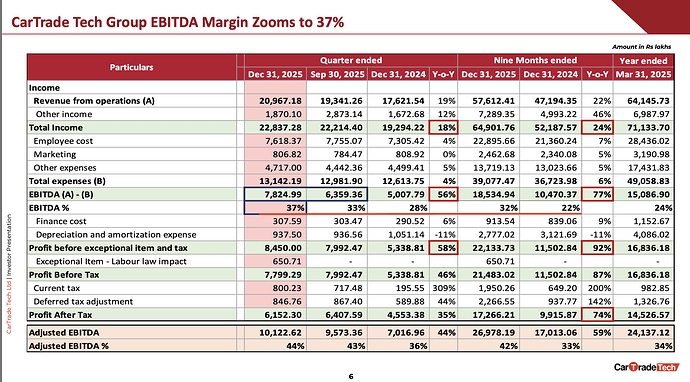Click the Nine Months ended header

(x=535, y=60)
